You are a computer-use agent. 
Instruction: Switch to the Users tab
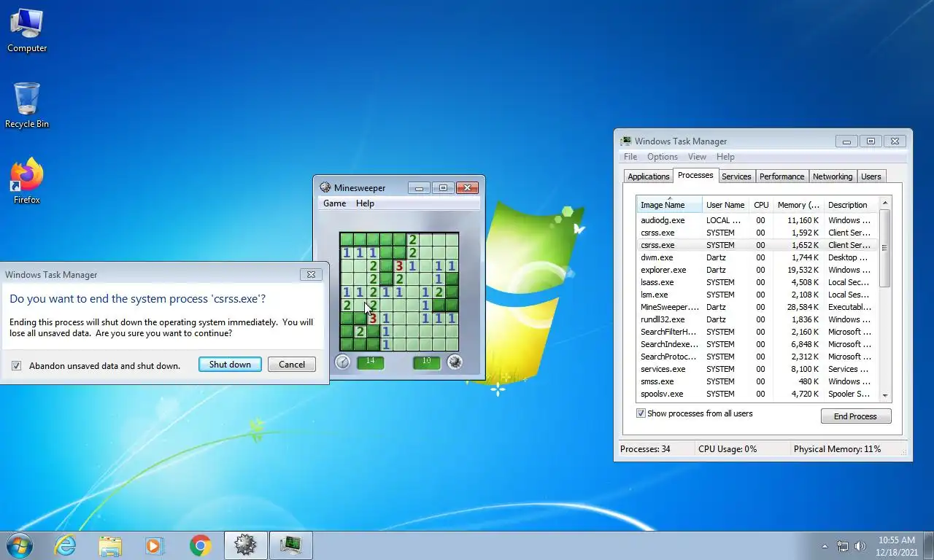pos(871,176)
